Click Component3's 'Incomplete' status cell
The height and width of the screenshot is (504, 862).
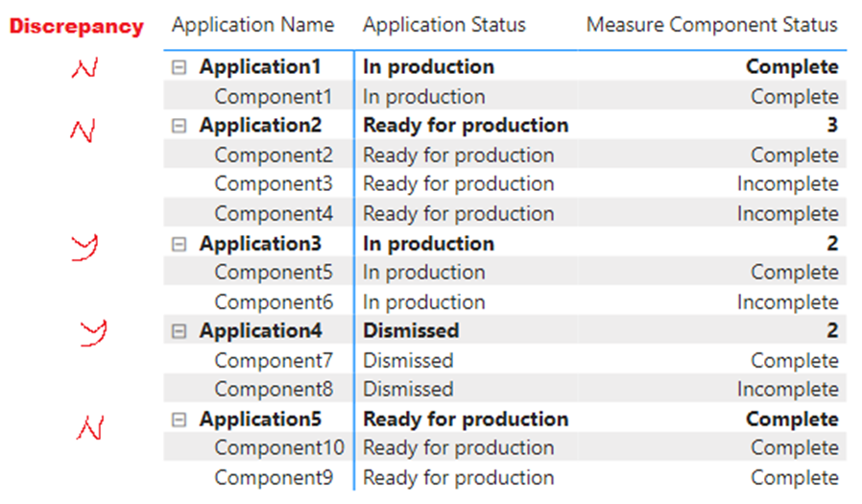coord(788,184)
